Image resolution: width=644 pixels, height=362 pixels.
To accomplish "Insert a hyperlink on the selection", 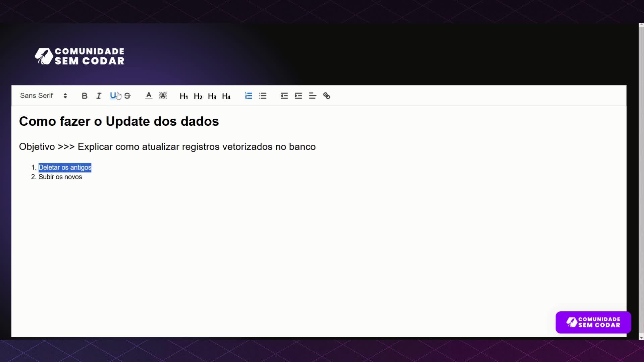I will (x=327, y=96).
